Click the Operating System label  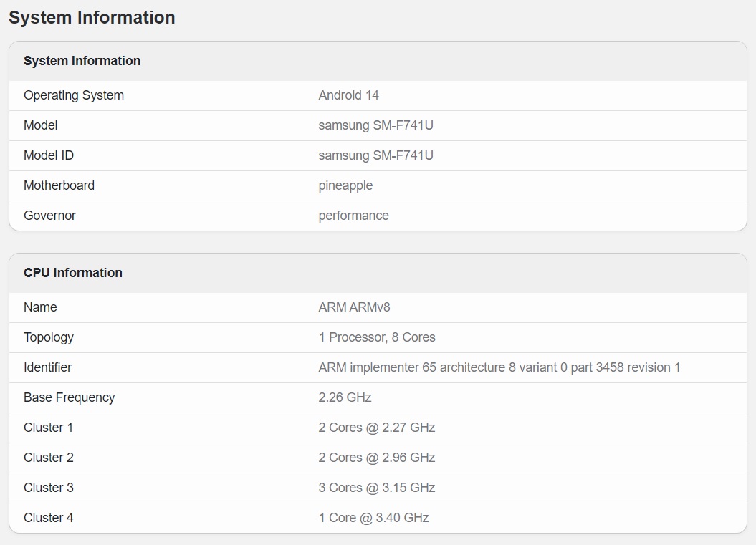74,95
